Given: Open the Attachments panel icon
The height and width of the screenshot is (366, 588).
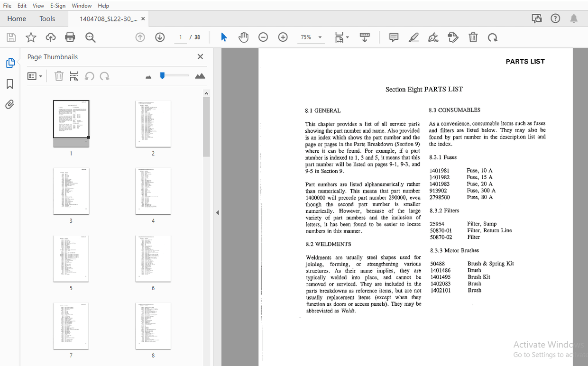Looking at the screenshot, I should tap(9, 104).
